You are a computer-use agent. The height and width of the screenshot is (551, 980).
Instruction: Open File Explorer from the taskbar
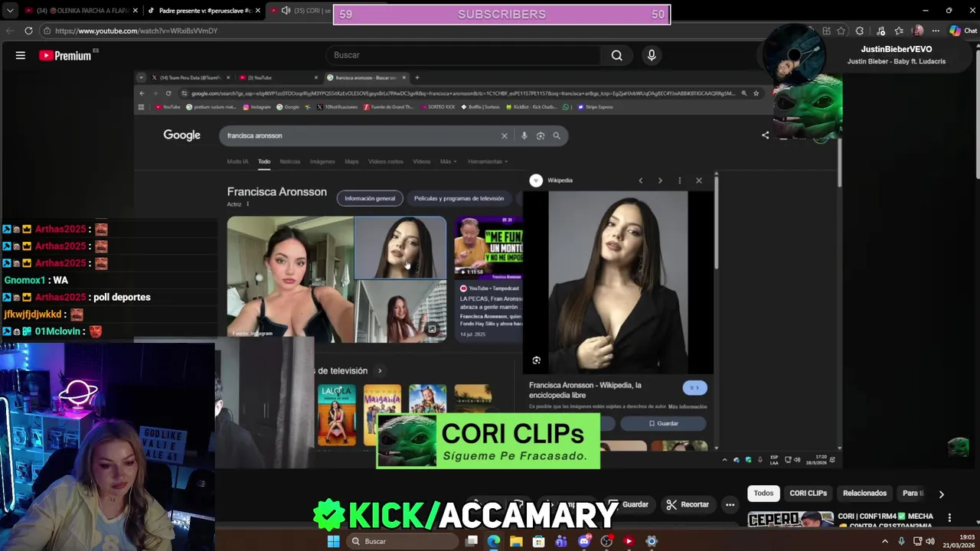(x=516, y=541)
